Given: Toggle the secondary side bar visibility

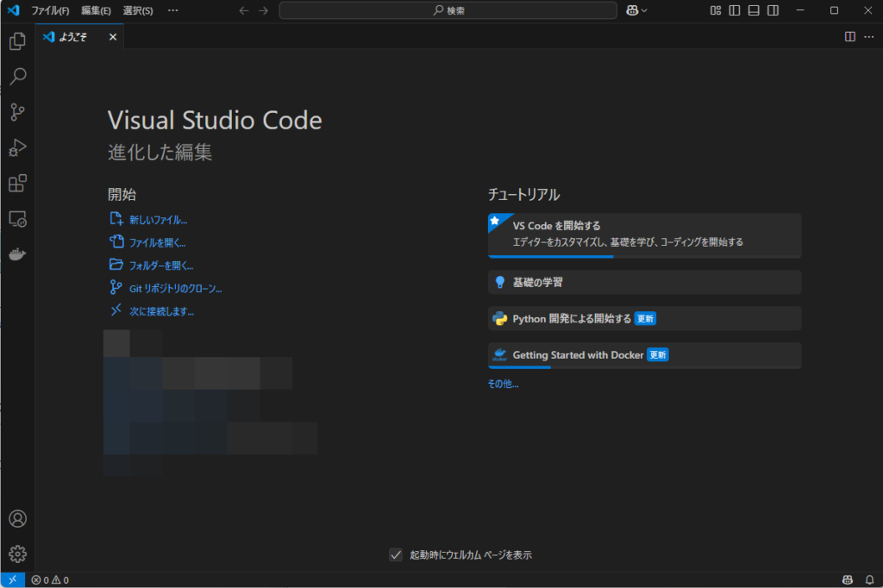Looking at the screenshot, I should coord(773,10).
